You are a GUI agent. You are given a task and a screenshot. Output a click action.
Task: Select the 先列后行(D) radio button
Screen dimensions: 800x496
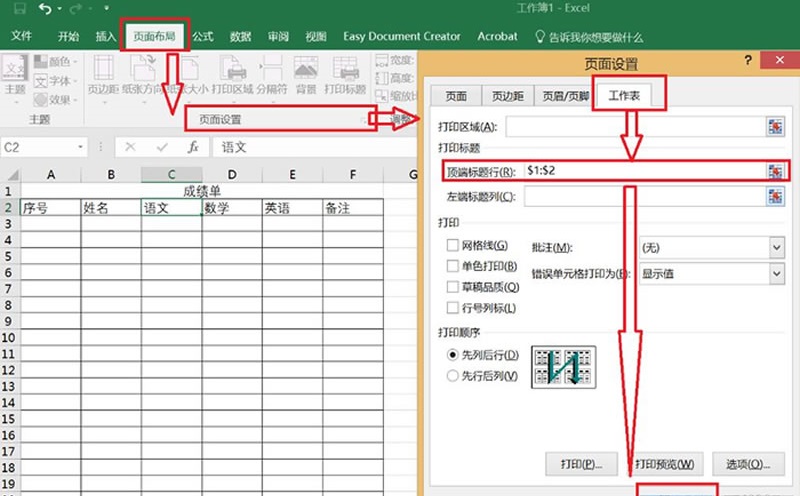452,355
